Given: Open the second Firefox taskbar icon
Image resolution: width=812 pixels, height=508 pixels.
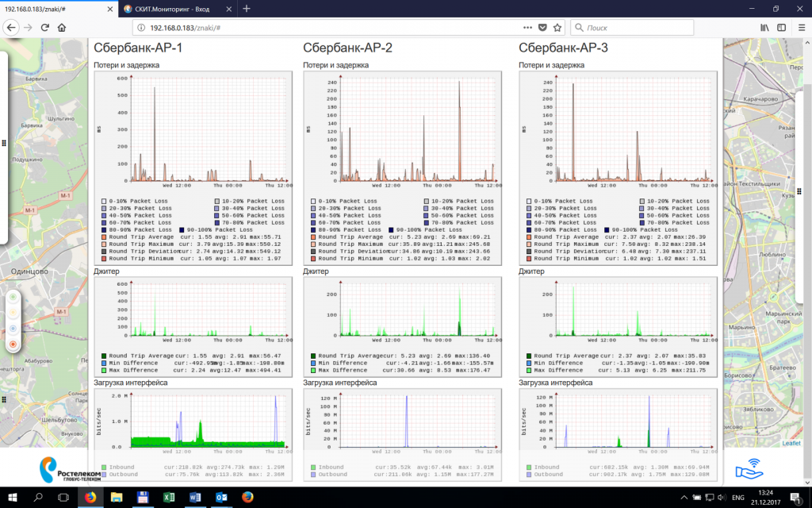Looking at the screenshot, I should pyautogui.click(x=247, y=498).
